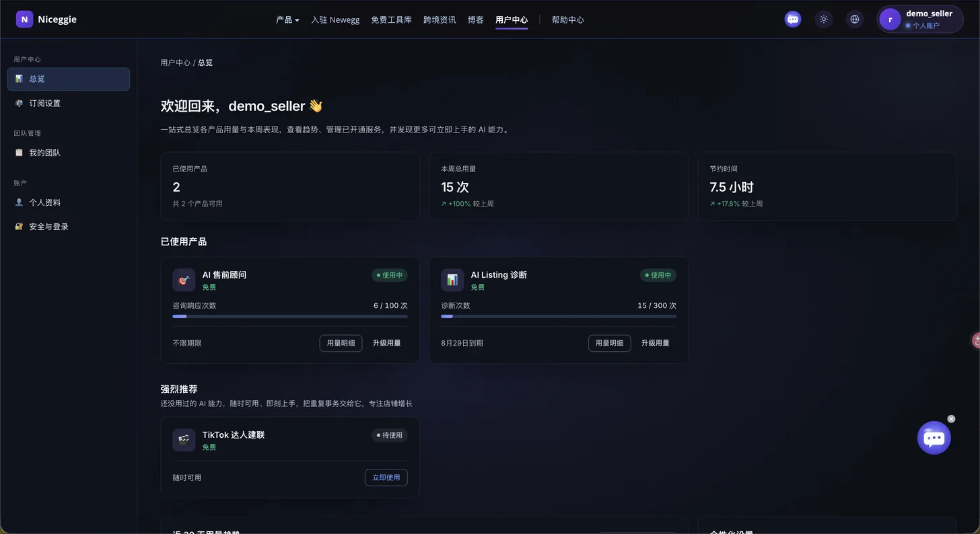Click the 咨询响应次数 progress bar

pyautogui.click(x=290, y=316)
